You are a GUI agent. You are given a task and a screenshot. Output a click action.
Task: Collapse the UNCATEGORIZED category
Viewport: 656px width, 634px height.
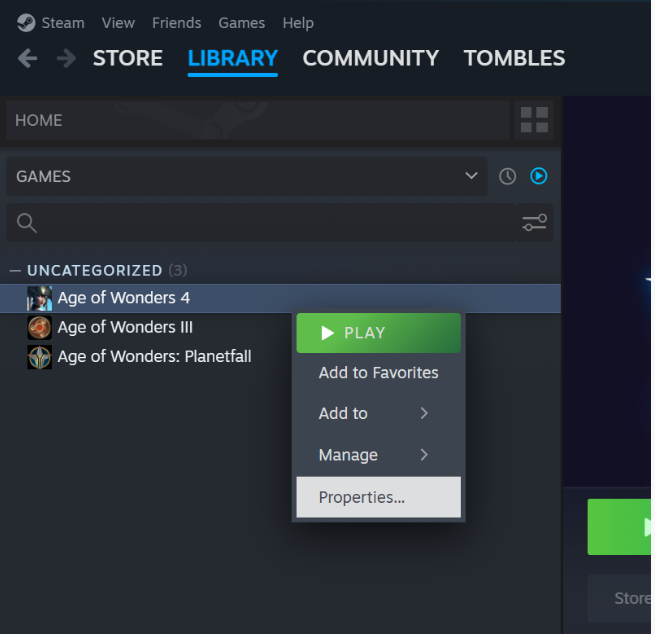pos(15,270)
